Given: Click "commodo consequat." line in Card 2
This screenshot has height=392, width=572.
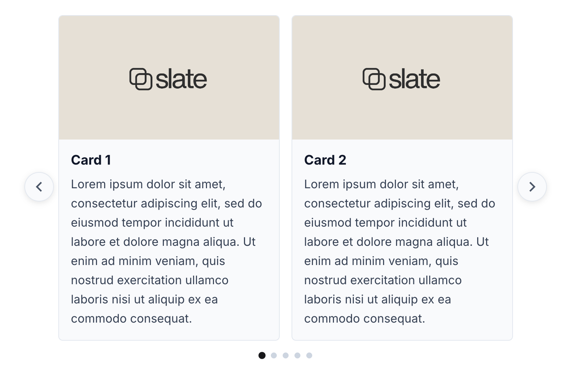Looking at the screenshot, I should pyautogui.click(x=365, y=319).
